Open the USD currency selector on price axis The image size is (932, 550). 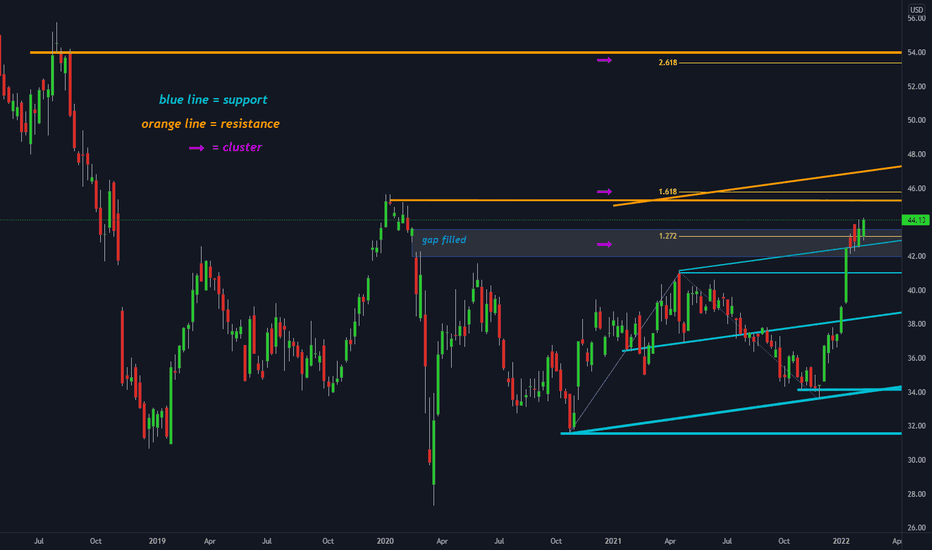coord(916,10)
